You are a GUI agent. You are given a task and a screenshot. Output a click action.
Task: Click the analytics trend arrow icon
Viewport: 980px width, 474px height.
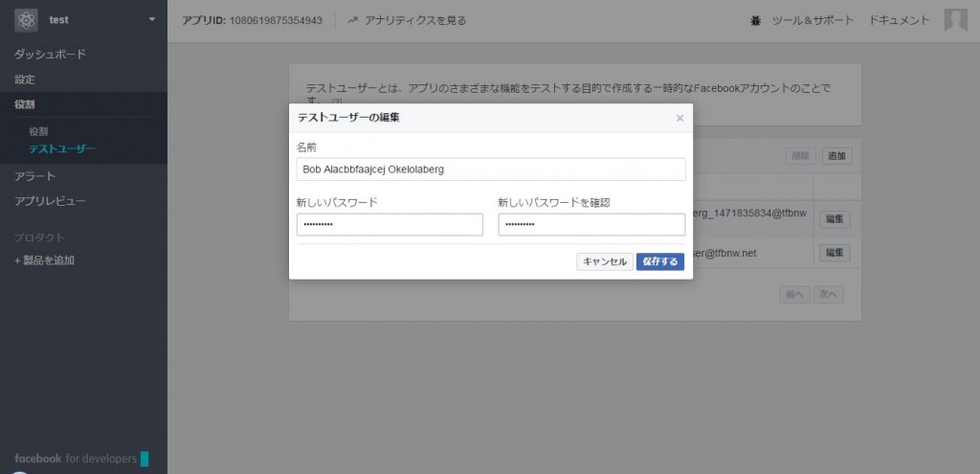pos(353,21)
